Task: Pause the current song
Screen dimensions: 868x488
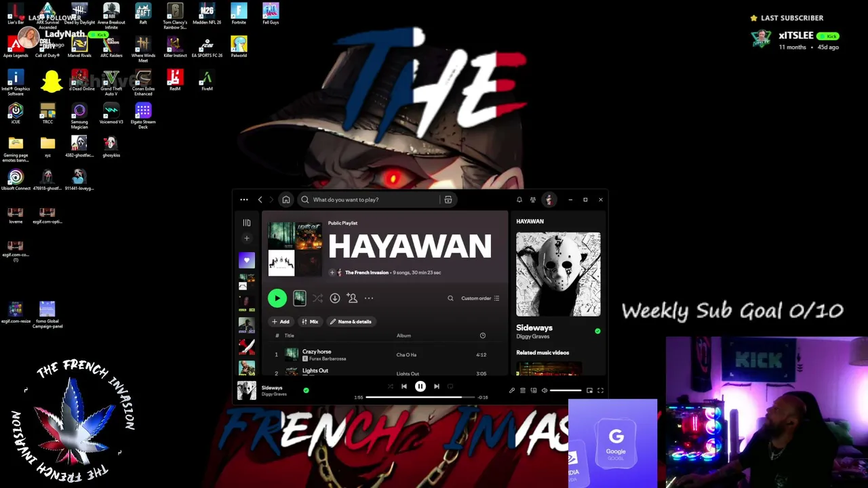Action: coord(420,386)
